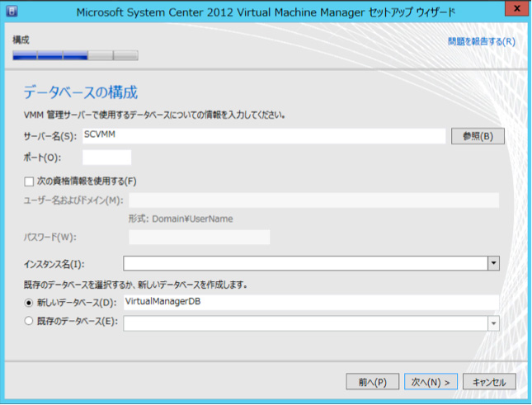Select 既存のデータベース(E) radio button
This screenshot has width=532, height=405.
point(29,321)
